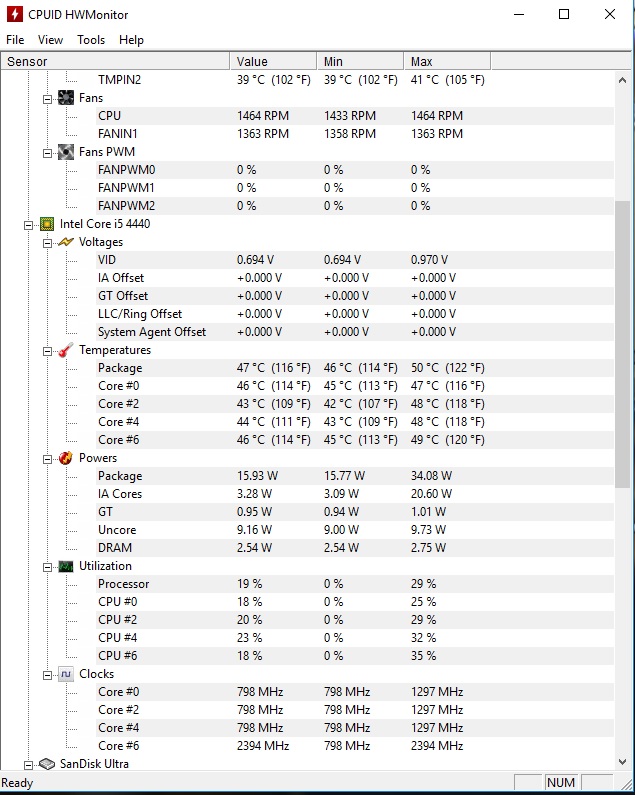The width and height of the screenshot is (635, 795).
Task: Collapse the Temperatures tree section
Action: 47,350
